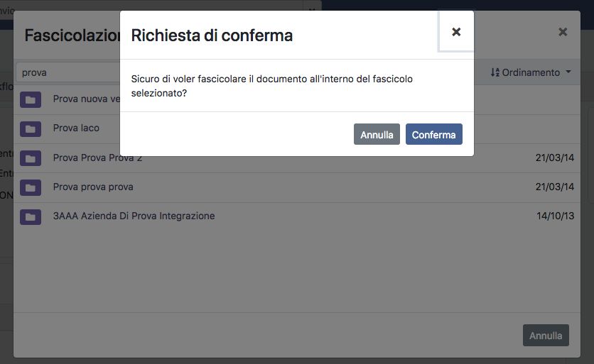
Task: Click Annulla in the confirmation dialog
Action: pyautogui.click(x=377, y=135)
